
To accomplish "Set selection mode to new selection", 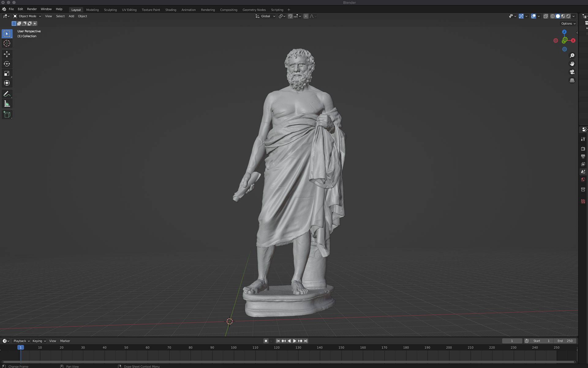I will (14, 24).
